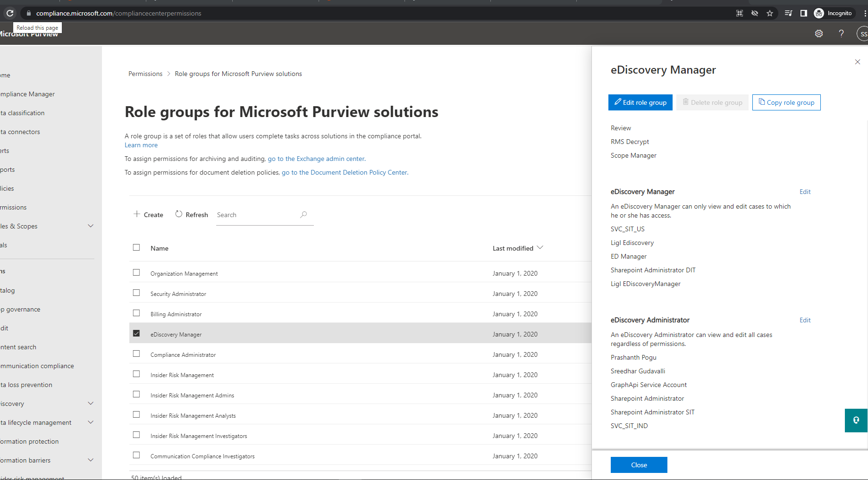Open Content search in sidebar
This screenshot has height=480, width=868.
[x=18, y=347]
